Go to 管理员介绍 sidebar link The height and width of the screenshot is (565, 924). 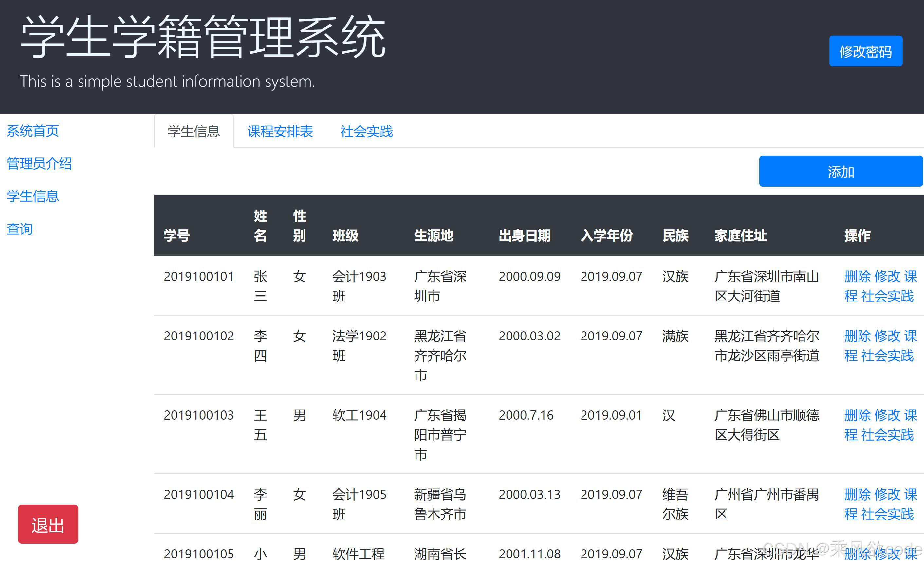point(39,163)
